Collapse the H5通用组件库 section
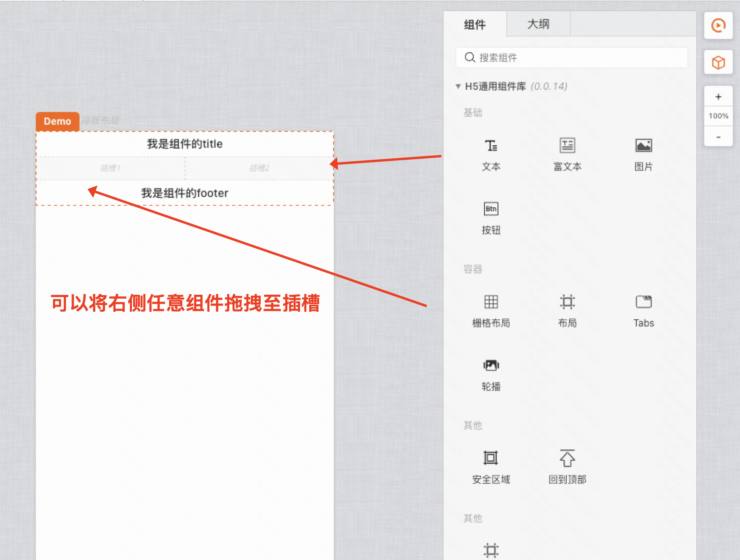This screenshot has width=740, height=560. pos(458,86)
